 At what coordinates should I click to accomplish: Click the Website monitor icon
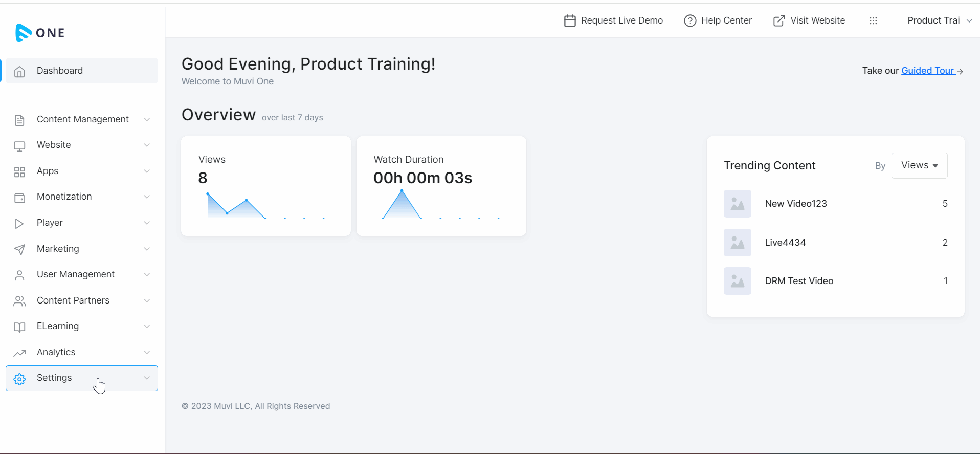pos(19,146)
